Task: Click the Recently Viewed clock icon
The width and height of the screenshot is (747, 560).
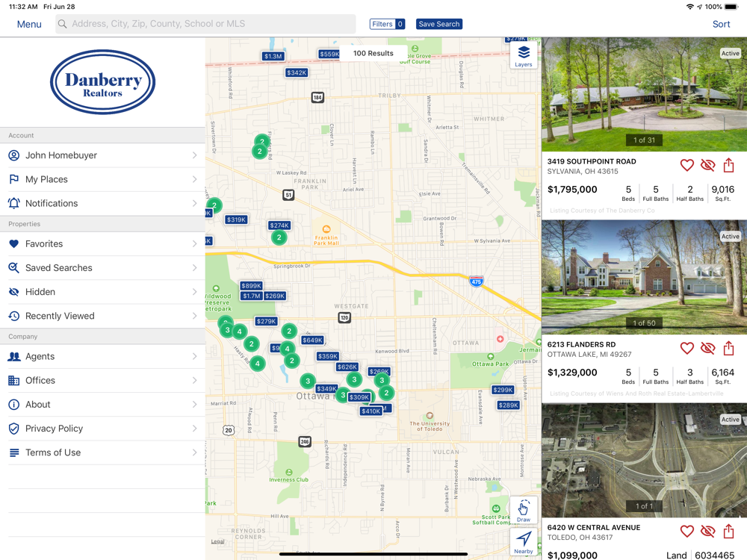Action: [x=13, y=316]
